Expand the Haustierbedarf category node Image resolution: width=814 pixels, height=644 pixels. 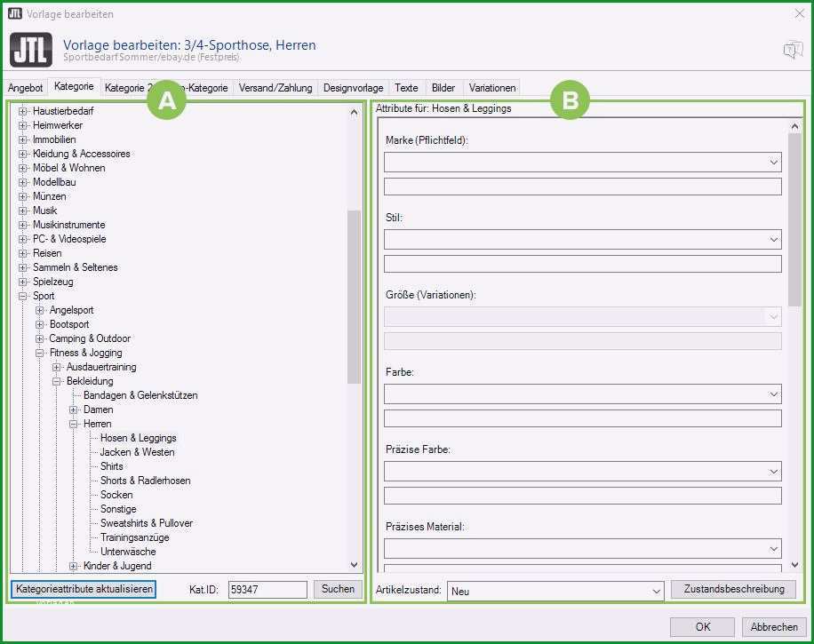(22, 111)
